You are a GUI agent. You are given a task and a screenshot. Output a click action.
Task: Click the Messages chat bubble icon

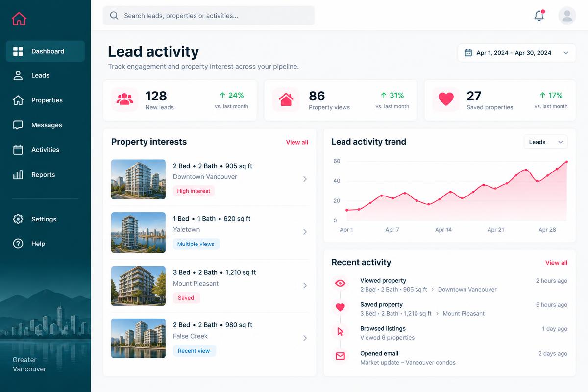[18, 125]
